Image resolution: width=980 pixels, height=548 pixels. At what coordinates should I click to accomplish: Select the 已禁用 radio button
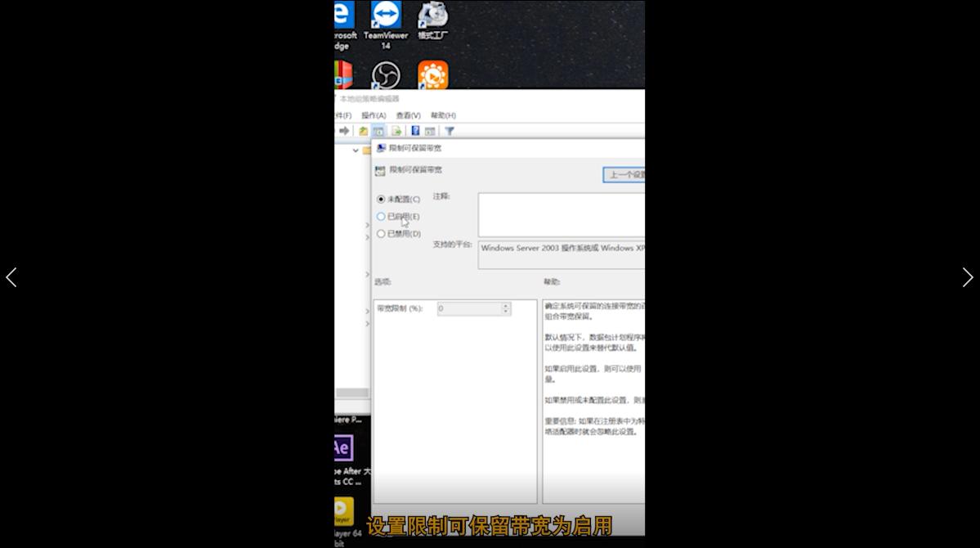click(x=381, y=233)
